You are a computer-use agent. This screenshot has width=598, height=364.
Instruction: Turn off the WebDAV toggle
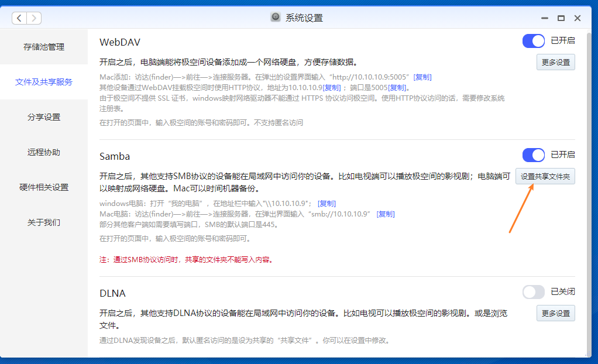tap(534, 41)
